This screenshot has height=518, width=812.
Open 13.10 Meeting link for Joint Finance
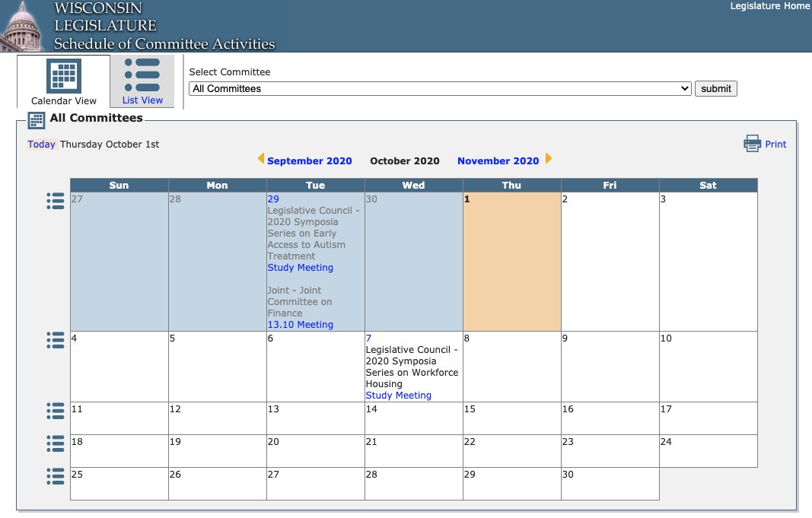point(301,325)
